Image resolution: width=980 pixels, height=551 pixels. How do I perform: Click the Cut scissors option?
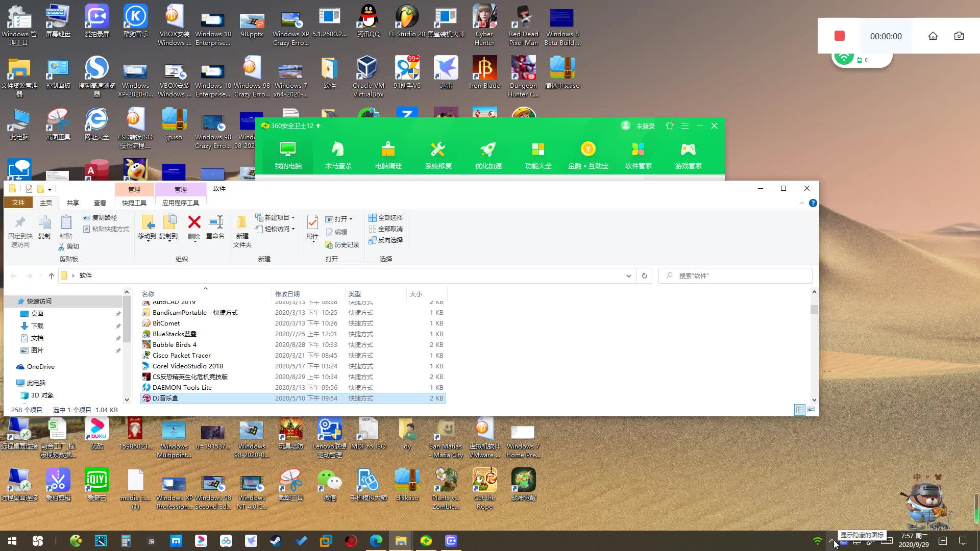tap(69, 246)
